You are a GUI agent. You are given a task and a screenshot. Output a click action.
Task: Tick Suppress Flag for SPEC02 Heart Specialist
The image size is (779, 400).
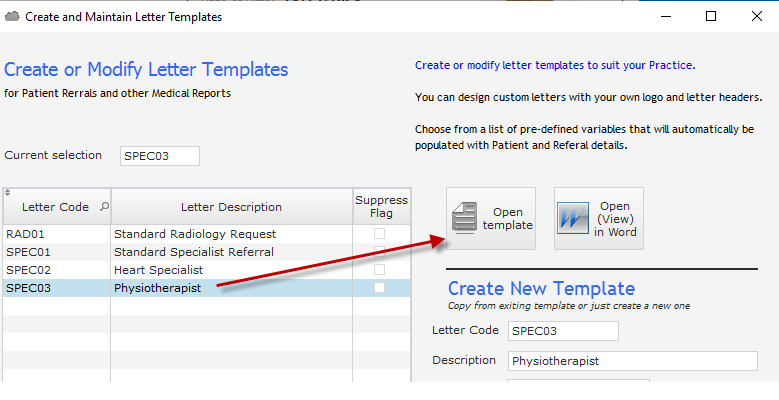click(x=380, y=270)
